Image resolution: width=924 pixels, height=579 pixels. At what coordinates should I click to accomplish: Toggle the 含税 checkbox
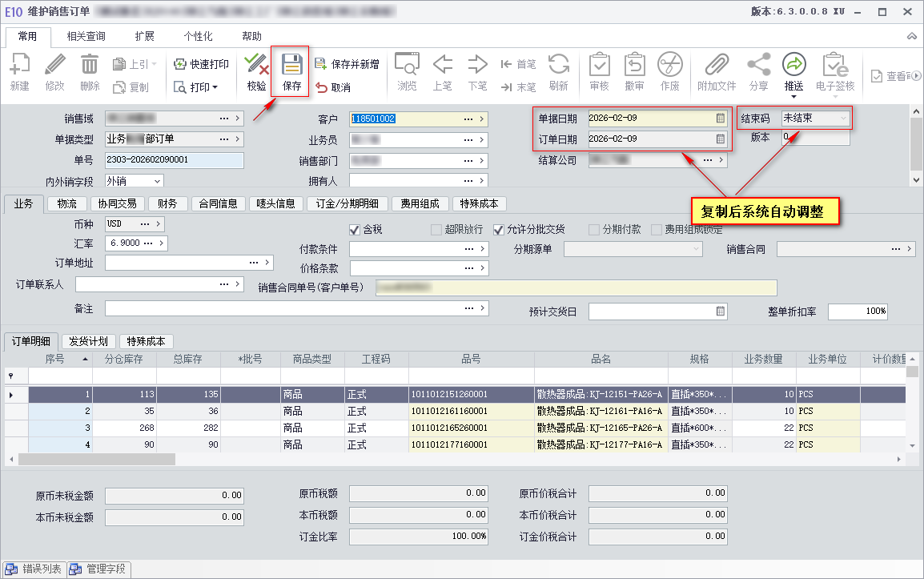[x=356, y=230]
